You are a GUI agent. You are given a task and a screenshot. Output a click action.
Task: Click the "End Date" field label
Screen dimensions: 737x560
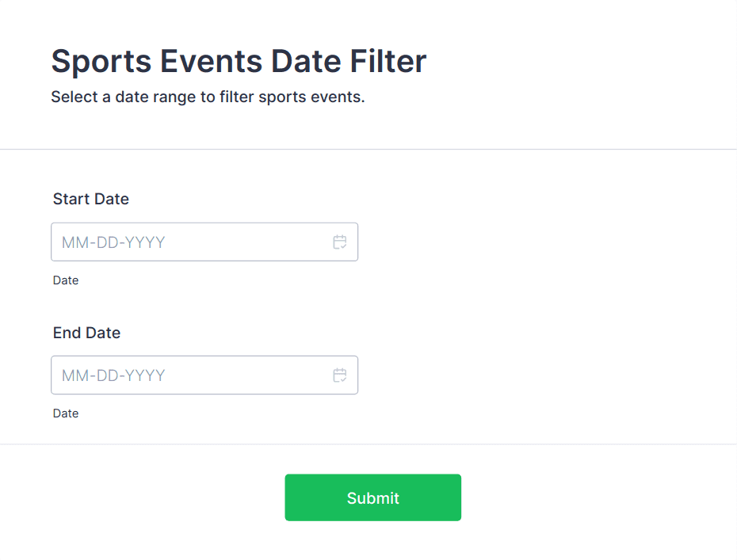tap(87, 333)
